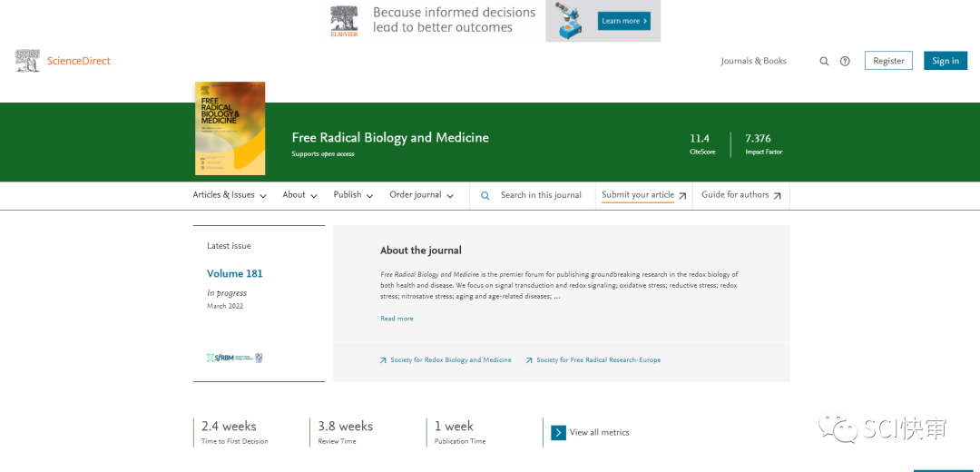
Task: Click the SfRBM society logo
Action: (x=234, y=359)
